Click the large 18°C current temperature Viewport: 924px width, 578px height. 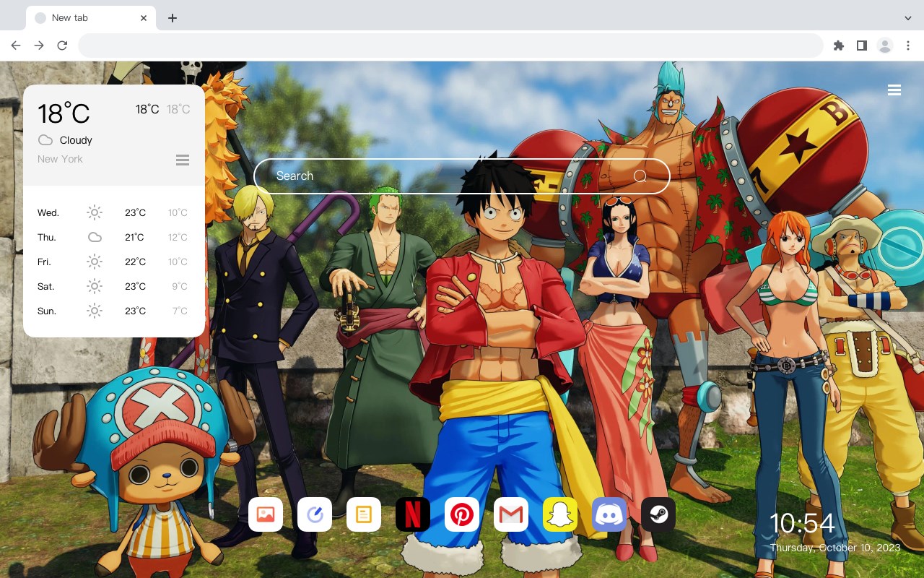point(64,113)
